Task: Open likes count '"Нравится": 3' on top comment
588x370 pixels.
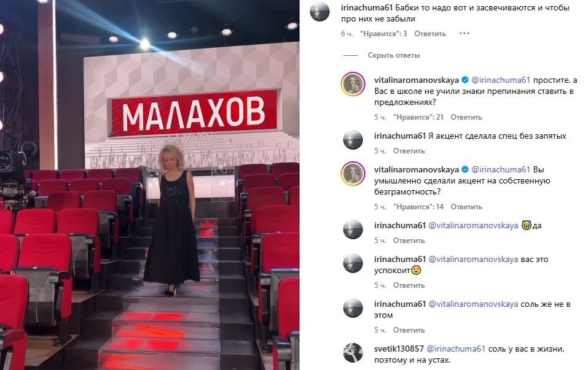Action: (383, 34)
